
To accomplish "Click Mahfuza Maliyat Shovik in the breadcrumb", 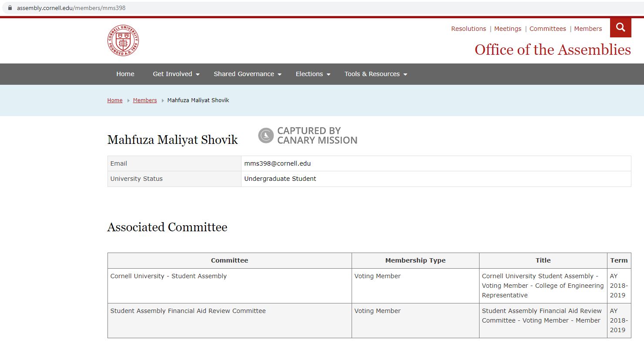I will coord(198,100).
